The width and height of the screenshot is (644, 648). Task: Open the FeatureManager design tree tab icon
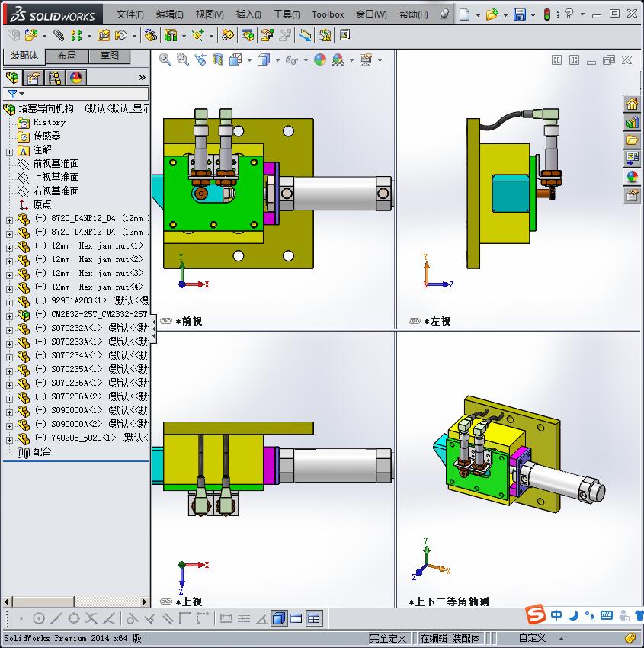(x=12, y=77)
